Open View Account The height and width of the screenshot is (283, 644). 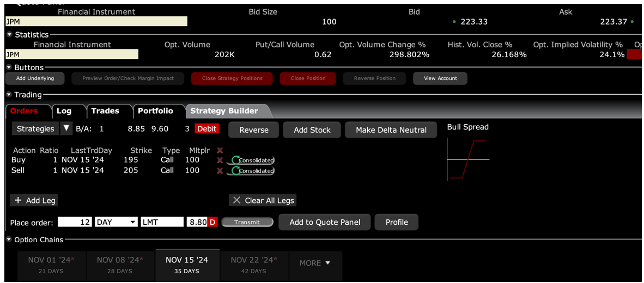point(440,78)
